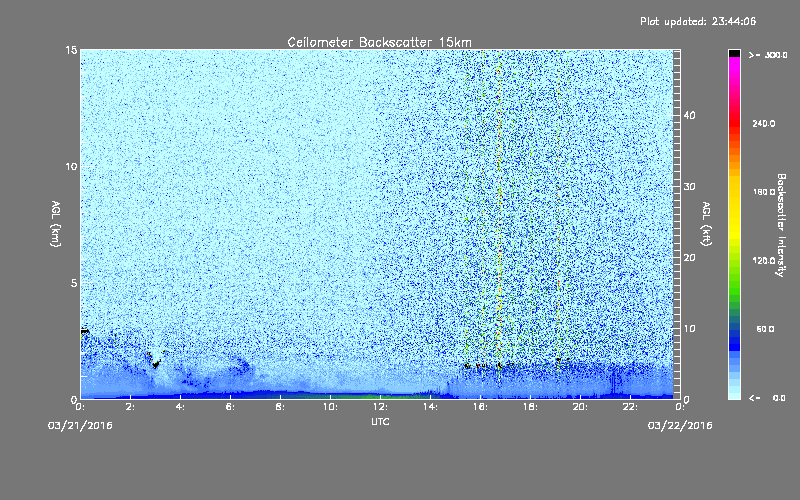Click the "12:" hour tick on UTC axis
Screen dimensions: 800x500
pos(380,407)
